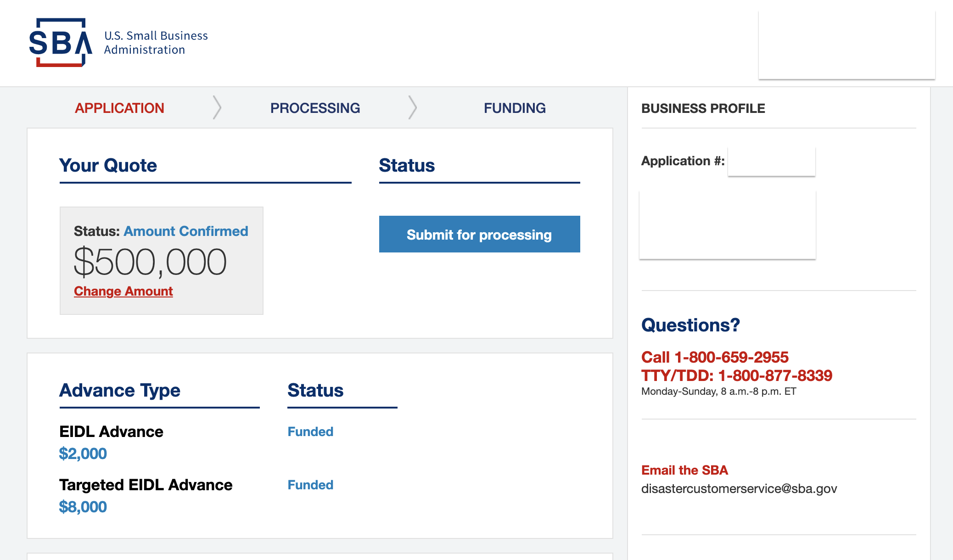Open the U.S. Small Business Administration title
The image size is (953, 560).
156,43
